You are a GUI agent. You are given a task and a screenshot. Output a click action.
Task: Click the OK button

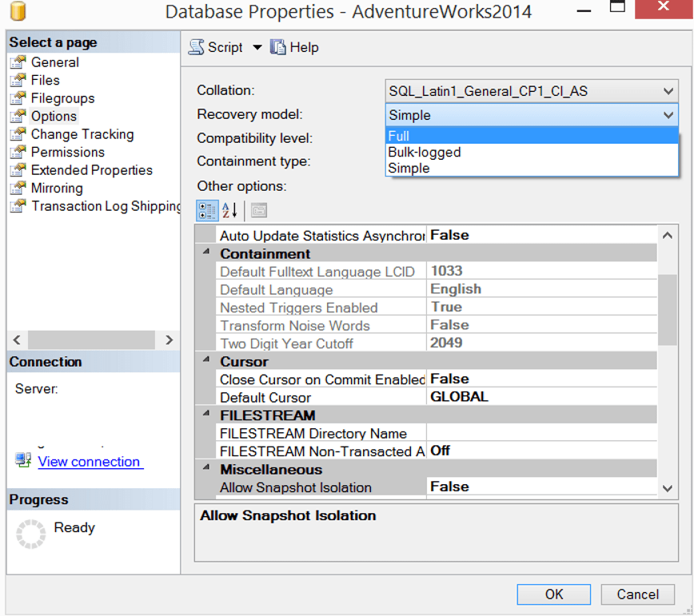tap(554, 594)
